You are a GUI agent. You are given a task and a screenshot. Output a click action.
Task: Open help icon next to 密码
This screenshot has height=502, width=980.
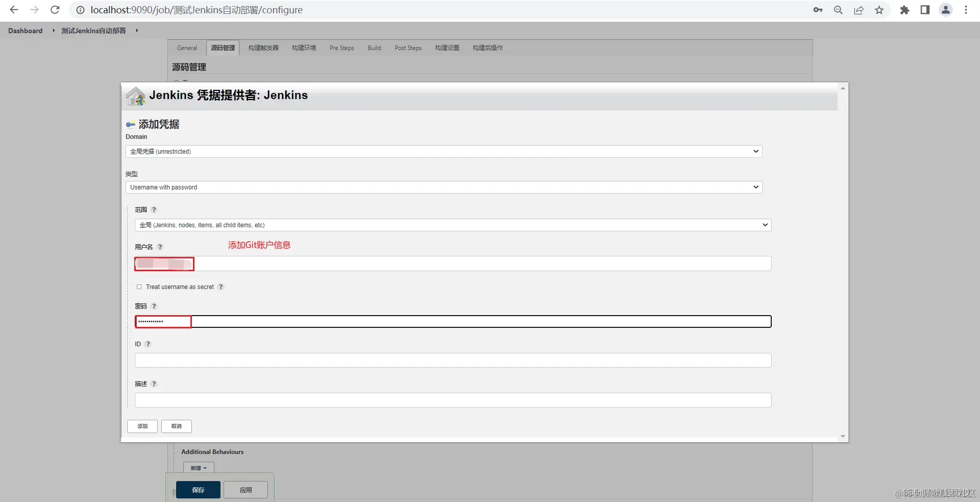(x=154, y=306)
